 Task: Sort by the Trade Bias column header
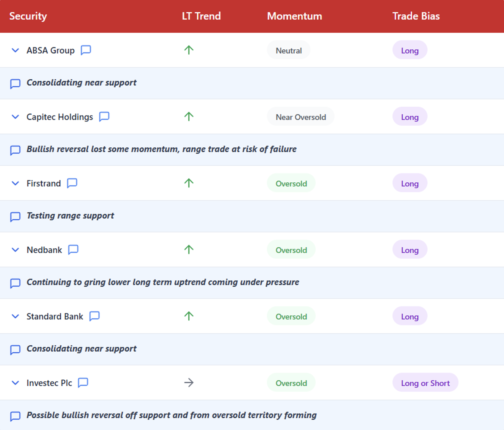tap(416, 16)
